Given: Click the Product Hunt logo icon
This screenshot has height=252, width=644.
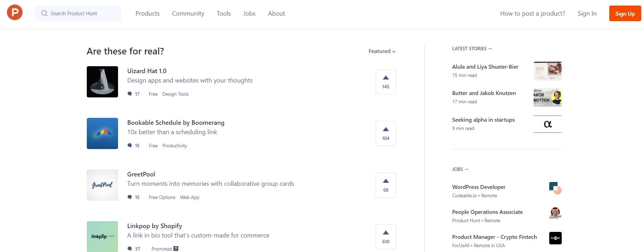Looking at the screenshot, I should 15,12.
